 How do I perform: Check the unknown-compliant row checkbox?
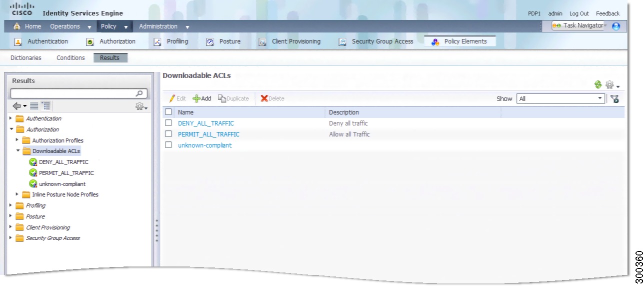168,145
